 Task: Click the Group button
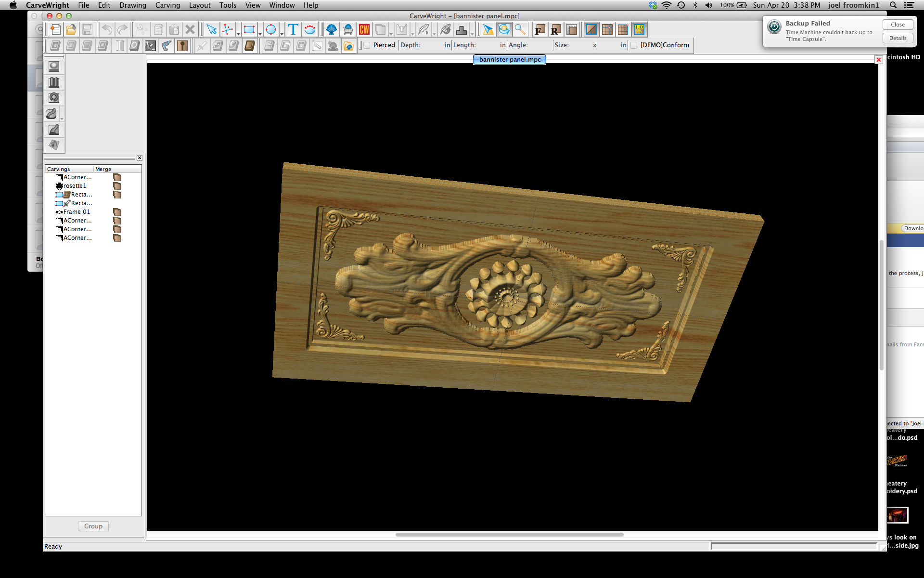93,526
